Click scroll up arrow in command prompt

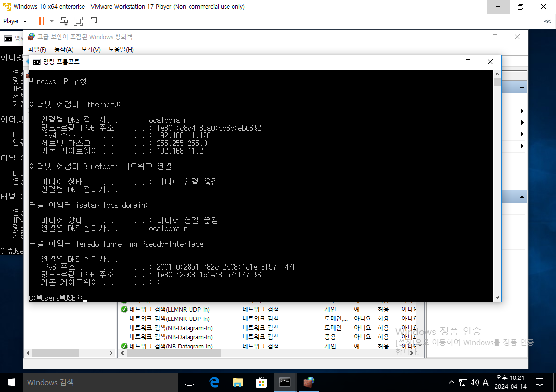point(497,74)
